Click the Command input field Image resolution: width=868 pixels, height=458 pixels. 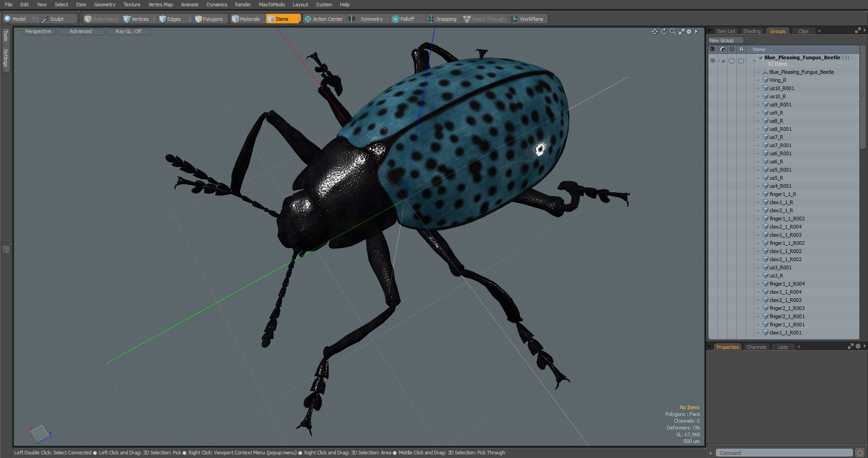(784, 453)
